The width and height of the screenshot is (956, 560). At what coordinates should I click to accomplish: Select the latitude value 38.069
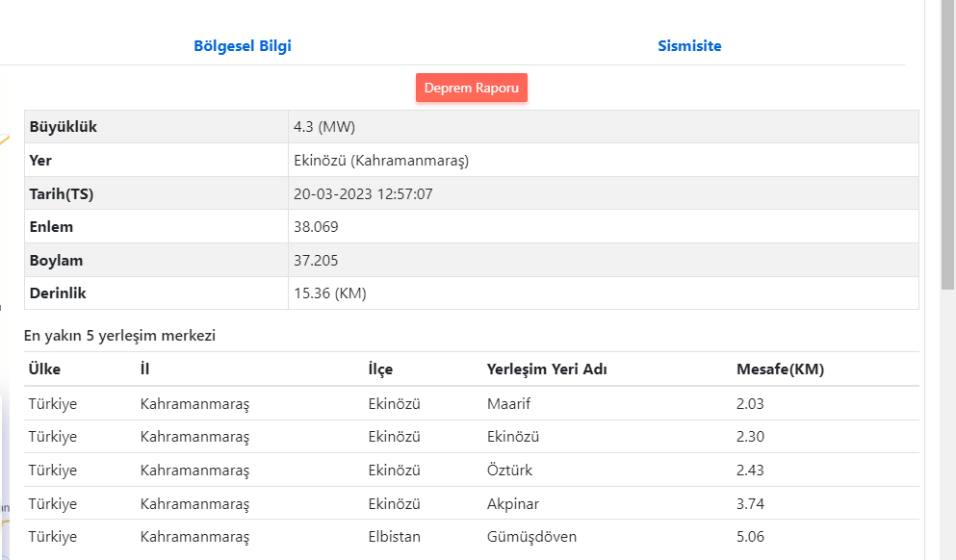click(x=316, y=227)
